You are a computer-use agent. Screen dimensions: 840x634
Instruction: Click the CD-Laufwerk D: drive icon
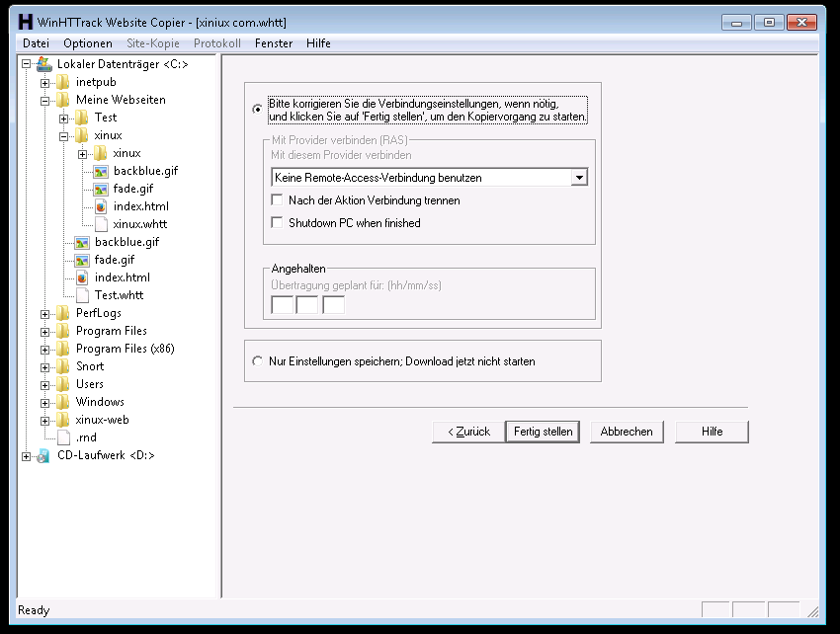point(44,455)
